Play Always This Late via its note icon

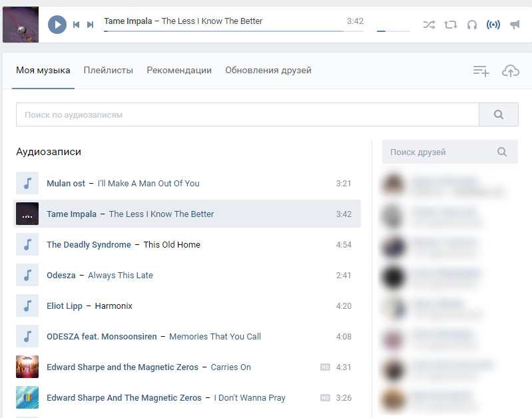(x=27, y=275)
